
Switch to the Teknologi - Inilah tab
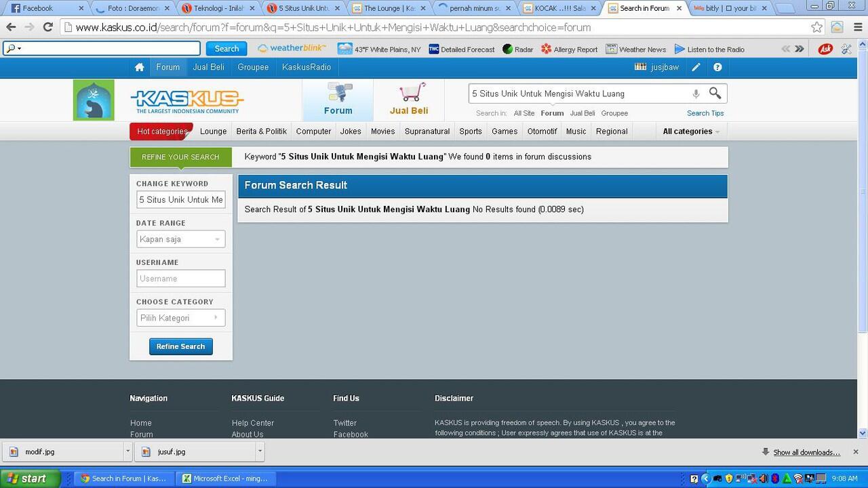[x=218, y=8]
